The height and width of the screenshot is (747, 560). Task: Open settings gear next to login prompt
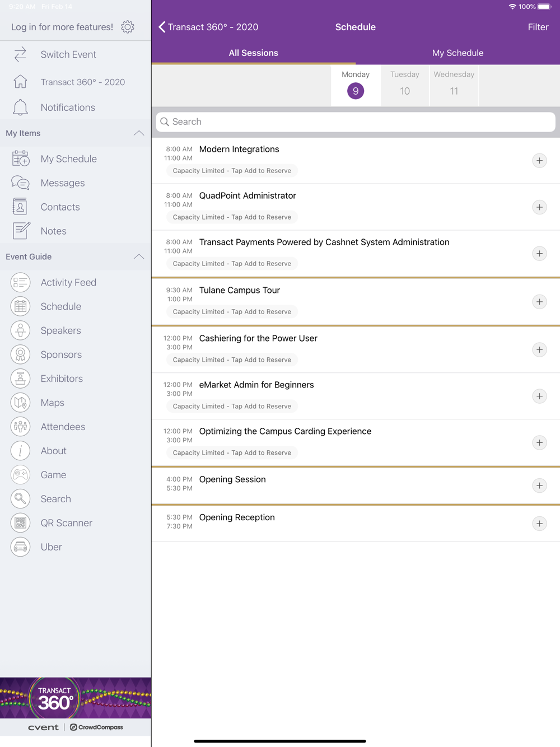[x=128, y=27]
